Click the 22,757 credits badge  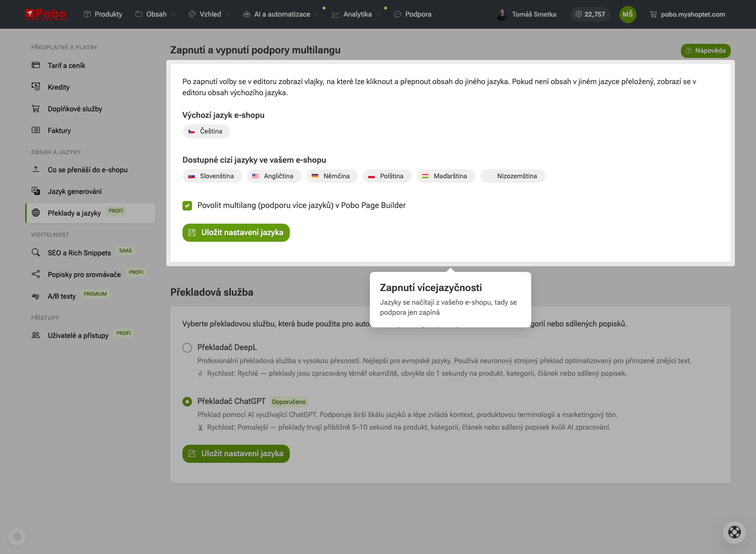590,14
